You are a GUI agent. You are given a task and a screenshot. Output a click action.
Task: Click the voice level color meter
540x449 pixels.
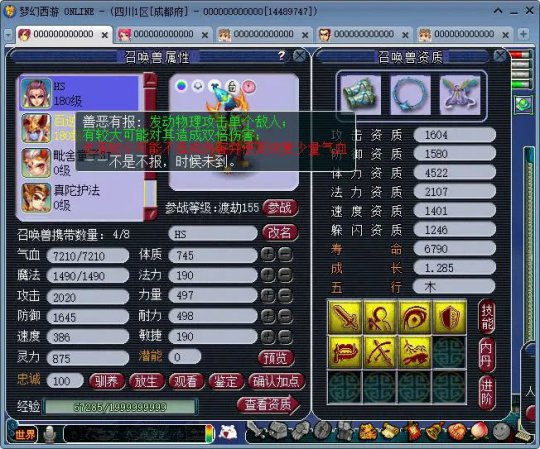point(209,433)
